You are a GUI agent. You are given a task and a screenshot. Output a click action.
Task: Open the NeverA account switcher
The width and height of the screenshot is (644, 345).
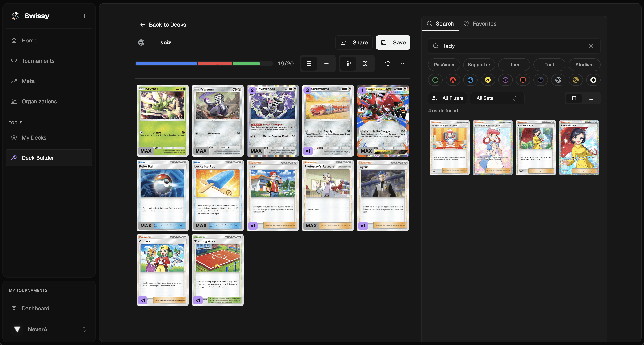[x=49, y=329]
